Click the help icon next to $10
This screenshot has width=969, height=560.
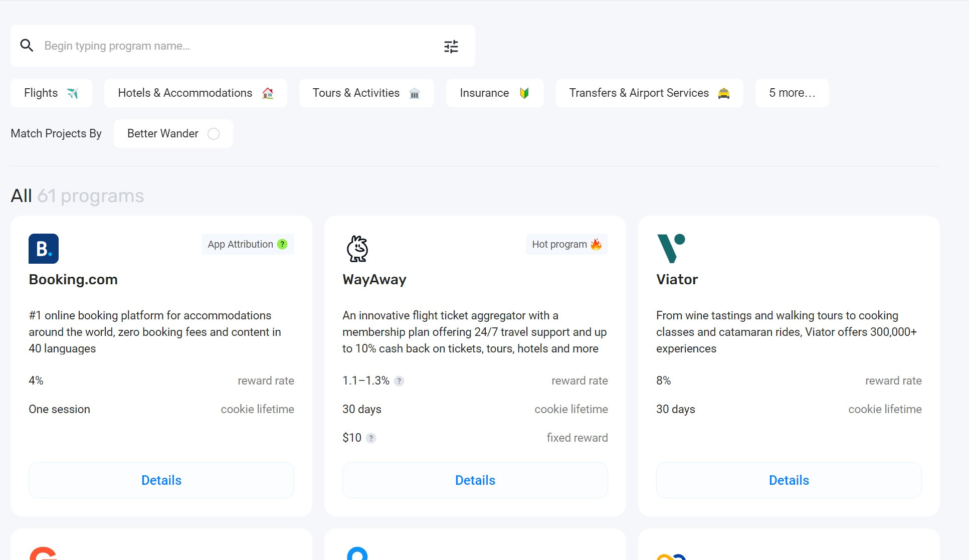pyautogui.click(x=371, y=438)
